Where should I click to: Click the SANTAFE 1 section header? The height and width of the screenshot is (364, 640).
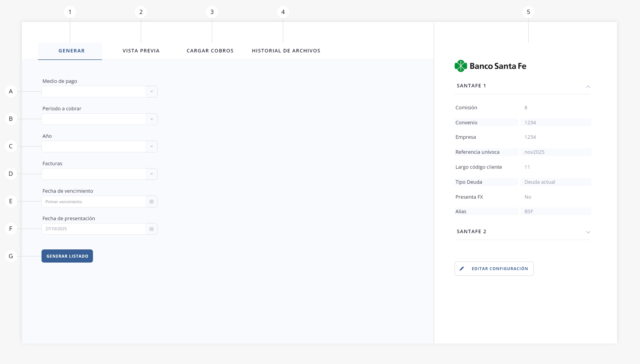pyautogui.click(x=471, y=86)
